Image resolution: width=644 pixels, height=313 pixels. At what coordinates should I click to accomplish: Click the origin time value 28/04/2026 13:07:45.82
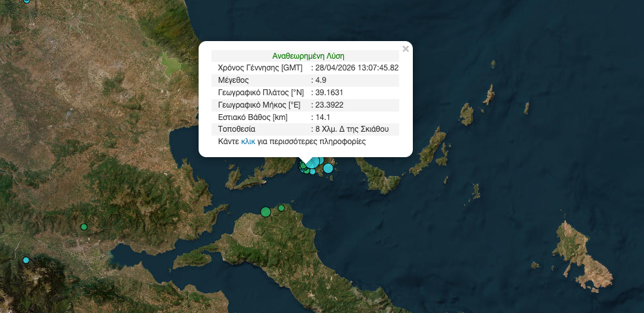tap(357, 68)
